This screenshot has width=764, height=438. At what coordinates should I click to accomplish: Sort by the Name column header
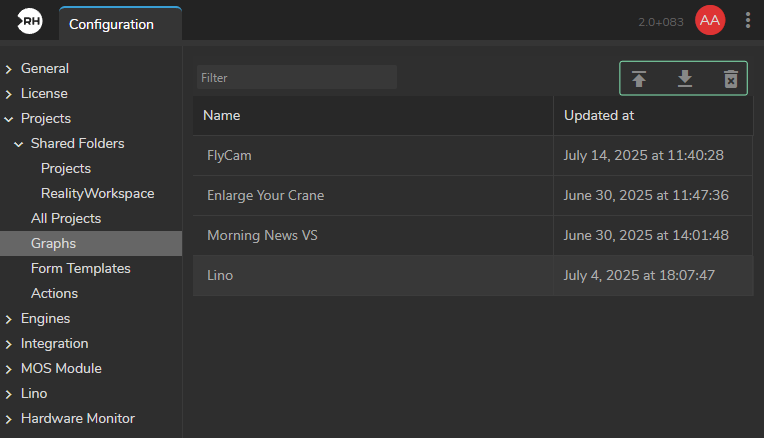[372, 115]
